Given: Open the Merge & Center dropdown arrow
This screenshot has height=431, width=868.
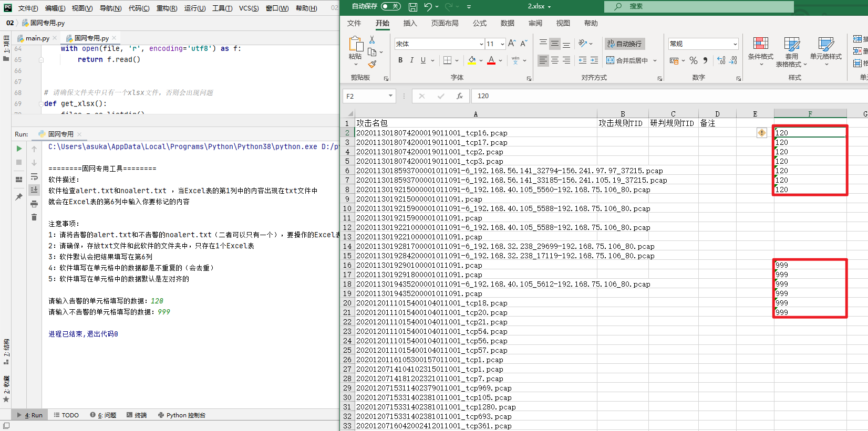Looking at the screenshot, I should click(655, 60).
